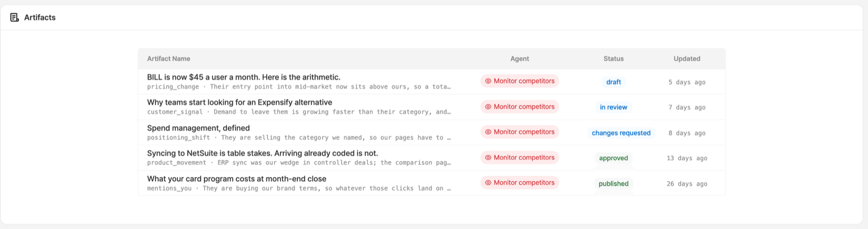Click eye icon in BILL row agent badge
This screenshot has width=868, height=229.
[488, 81]
